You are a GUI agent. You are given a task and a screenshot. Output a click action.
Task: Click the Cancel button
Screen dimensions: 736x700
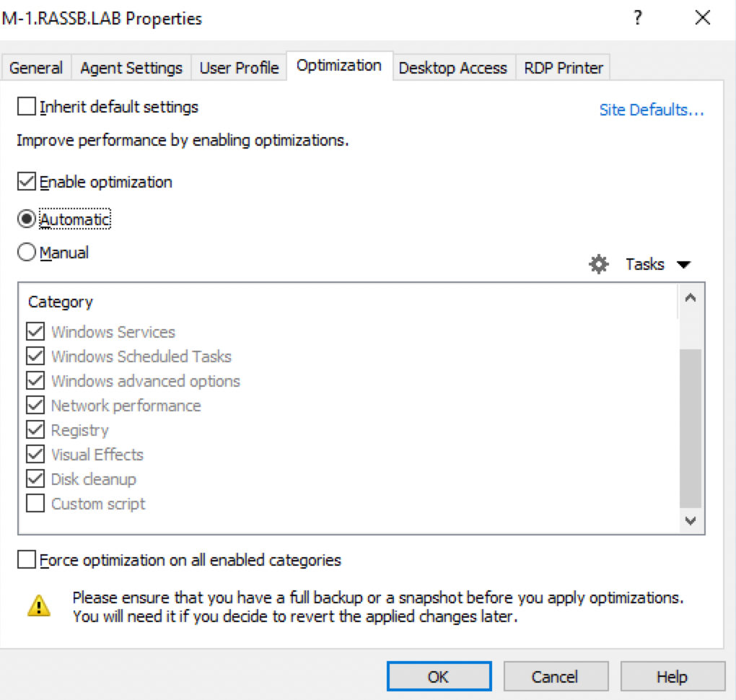tap(555, 676)
